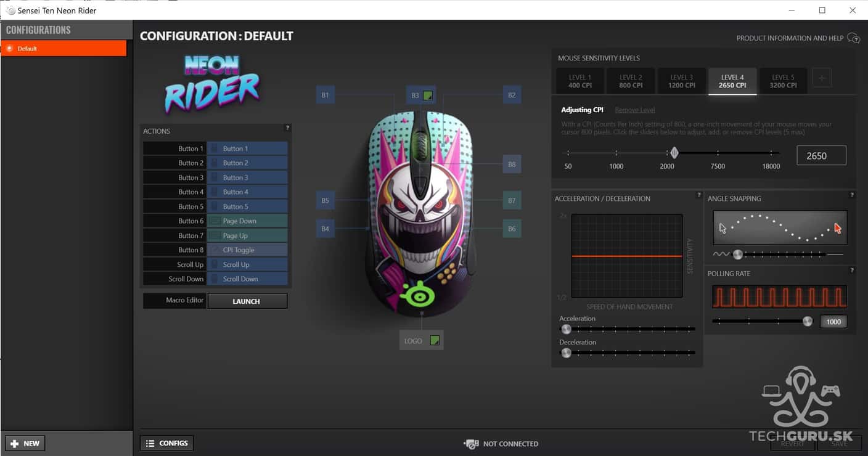868x456 pixels.
Task: Change the Page Up assignment for Button 7
Action: 247,235
